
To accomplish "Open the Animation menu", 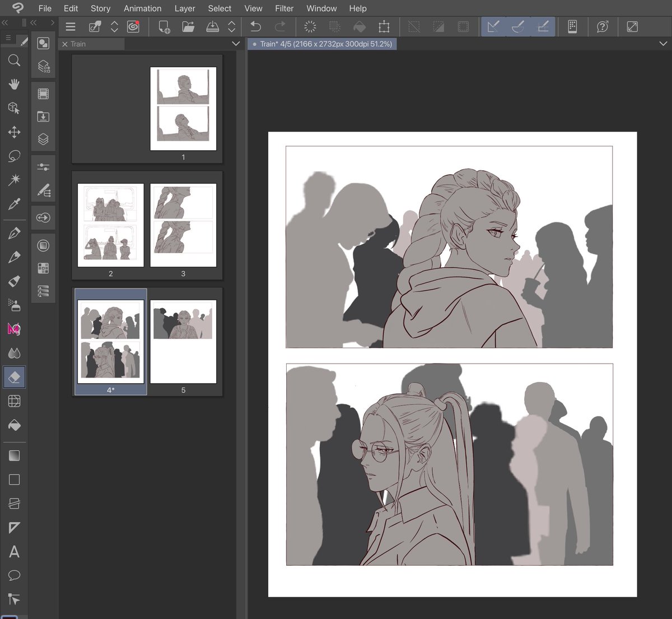I will [142, 8].
